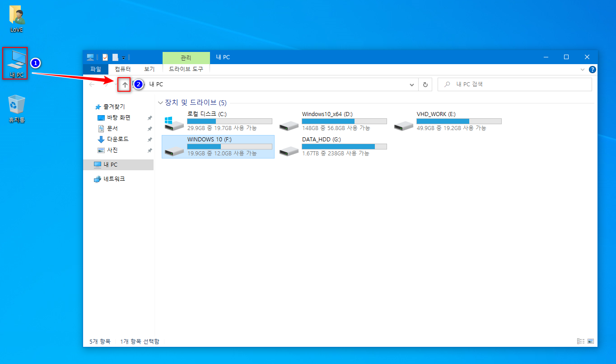Switch to large icons view in status bar

591,341
